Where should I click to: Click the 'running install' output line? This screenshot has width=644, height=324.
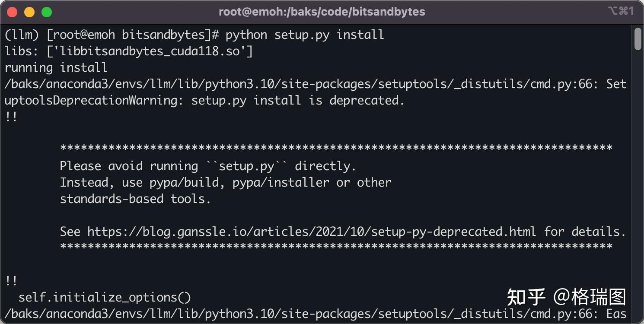56,68
